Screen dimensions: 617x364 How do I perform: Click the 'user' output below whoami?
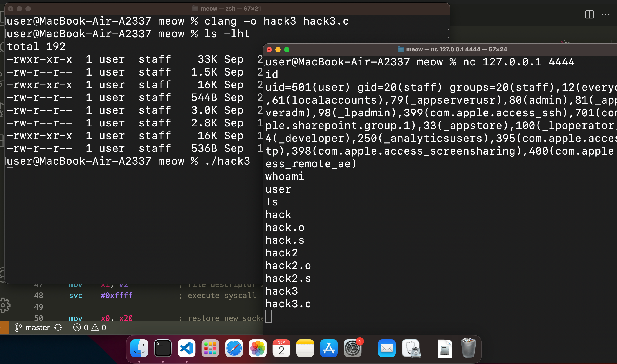point(278,189)
